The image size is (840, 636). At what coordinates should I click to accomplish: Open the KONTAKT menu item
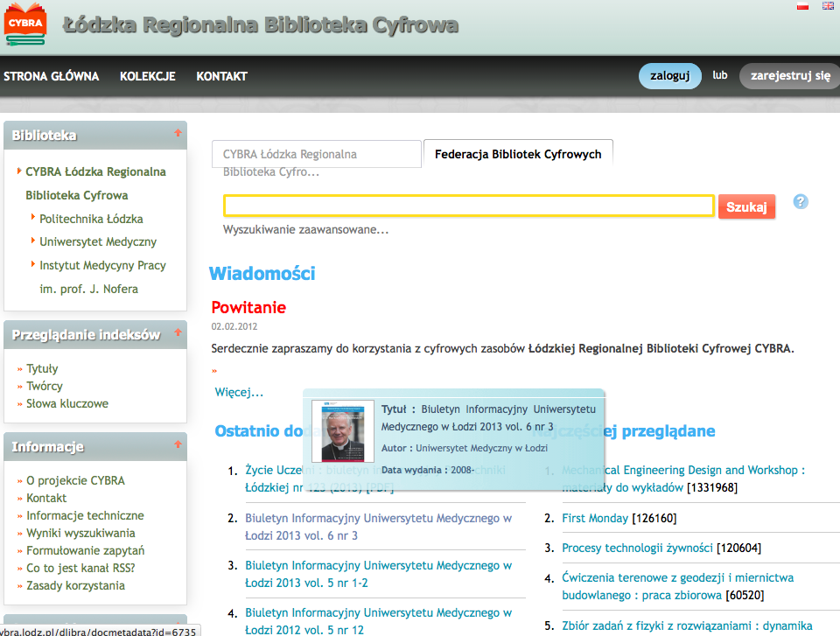(221, 76)
